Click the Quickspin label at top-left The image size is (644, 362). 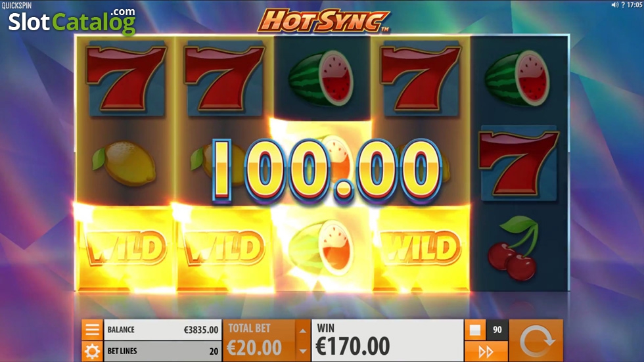pos(16,5)
